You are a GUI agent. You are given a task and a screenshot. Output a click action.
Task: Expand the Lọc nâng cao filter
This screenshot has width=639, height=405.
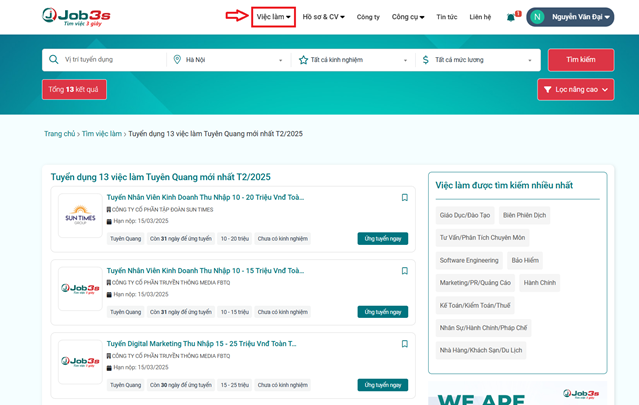point(575,90)
